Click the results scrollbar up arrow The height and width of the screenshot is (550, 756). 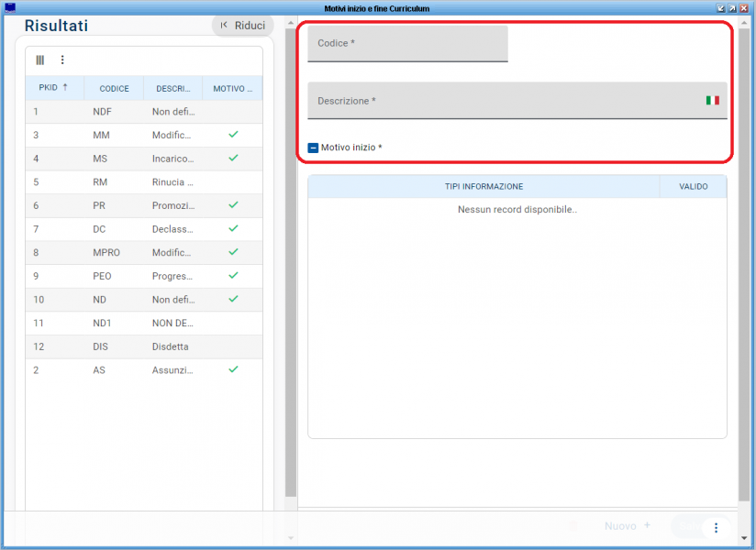tap(290, 23)
